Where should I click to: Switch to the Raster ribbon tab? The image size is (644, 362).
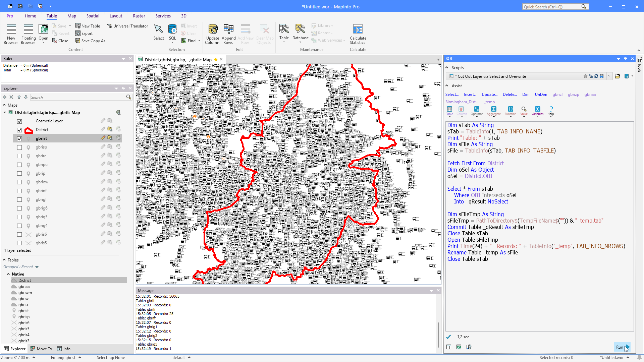[x=139, y=16]
